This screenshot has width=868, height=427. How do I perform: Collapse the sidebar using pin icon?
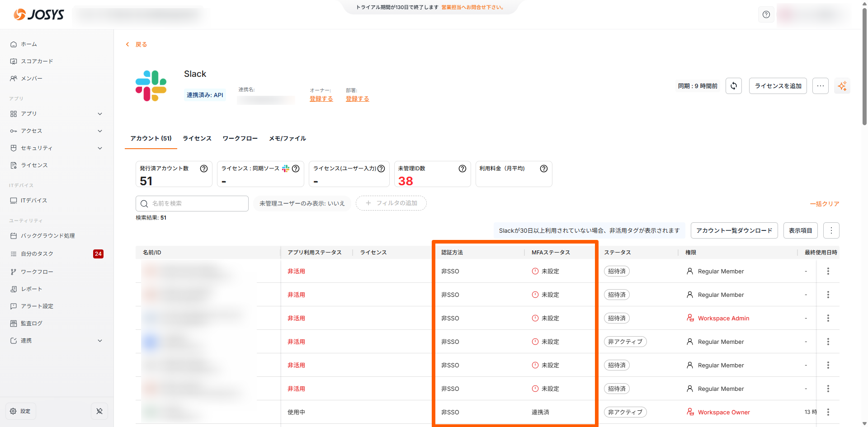coord(99,411)
